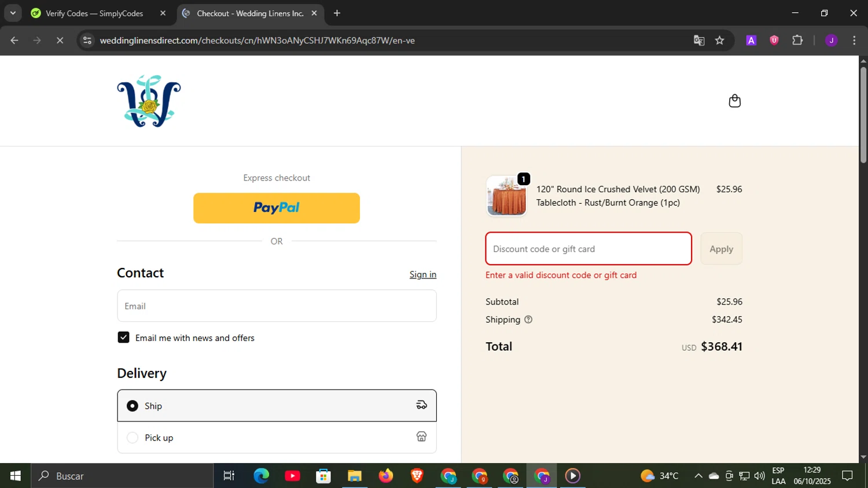Close the Verify Codes — SimplyCodes tab
The width and height of the screenshot is (868, 488).
pos(163,13)
